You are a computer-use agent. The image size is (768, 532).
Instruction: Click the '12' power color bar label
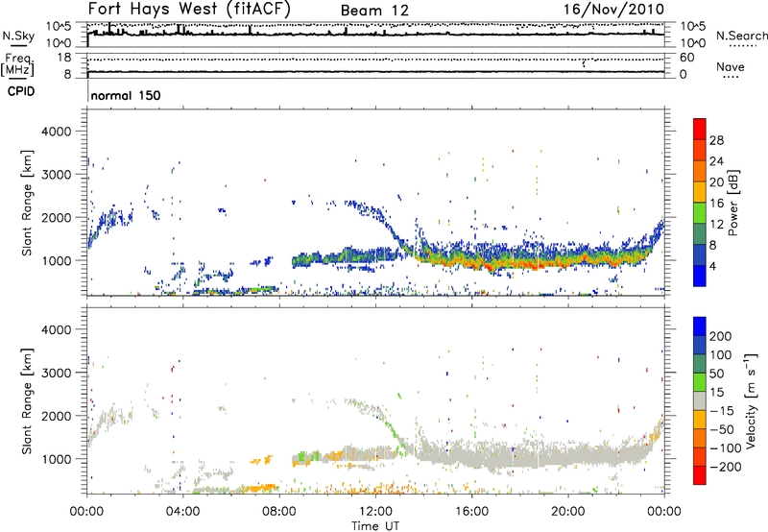[716, 225]
